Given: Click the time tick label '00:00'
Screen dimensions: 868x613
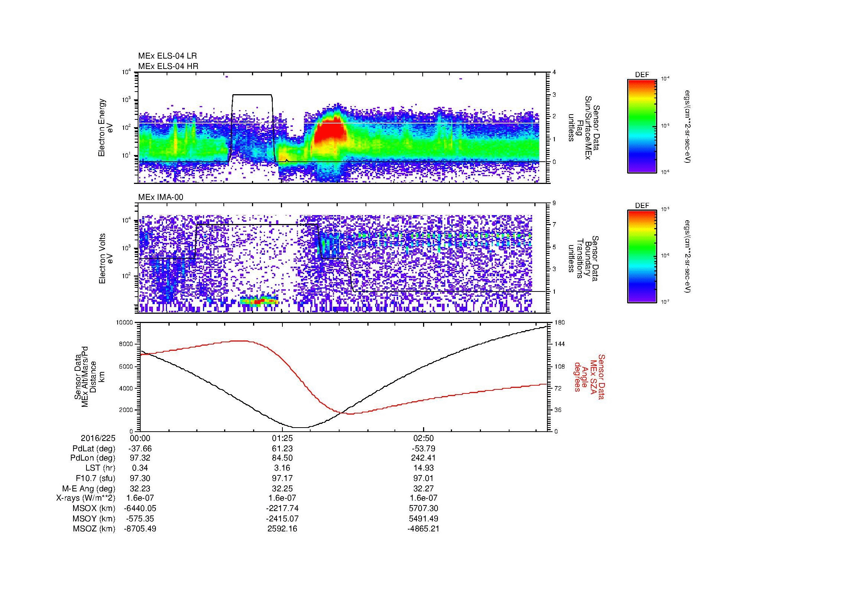Looking at the screenshot, I should click(140, 438).
